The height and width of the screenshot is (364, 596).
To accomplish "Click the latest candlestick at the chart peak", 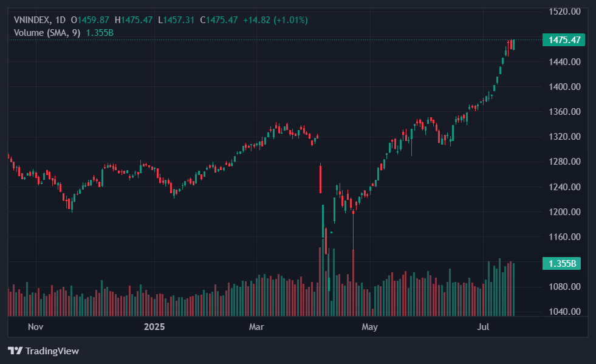I will pos(513,45).
